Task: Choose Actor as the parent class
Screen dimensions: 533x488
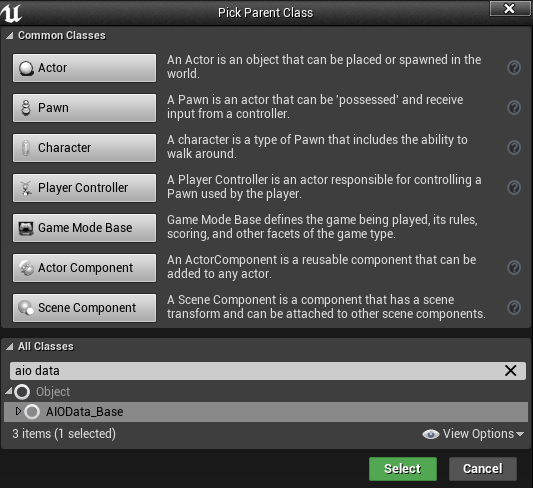Action: click(84, 68)
